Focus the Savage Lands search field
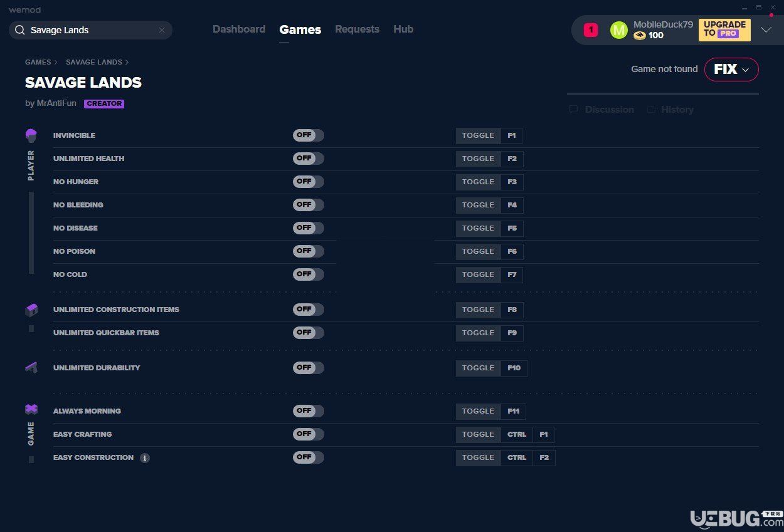784x532 pixels. tap(90, 30)
